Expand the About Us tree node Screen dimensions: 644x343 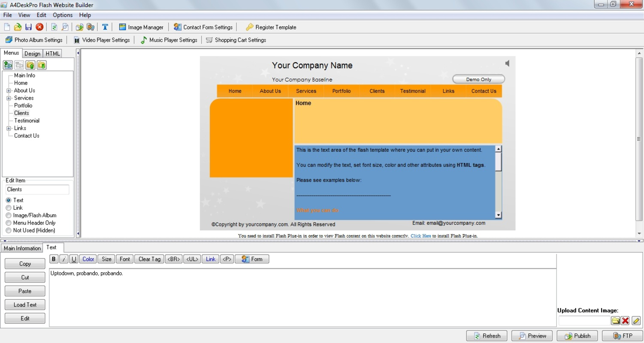(9, 90)
